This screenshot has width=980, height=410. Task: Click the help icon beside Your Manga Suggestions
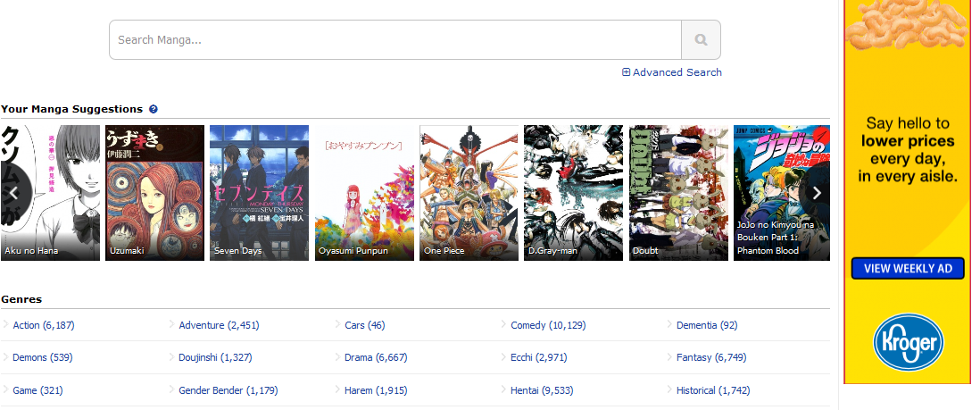click(x=154, y=109)
